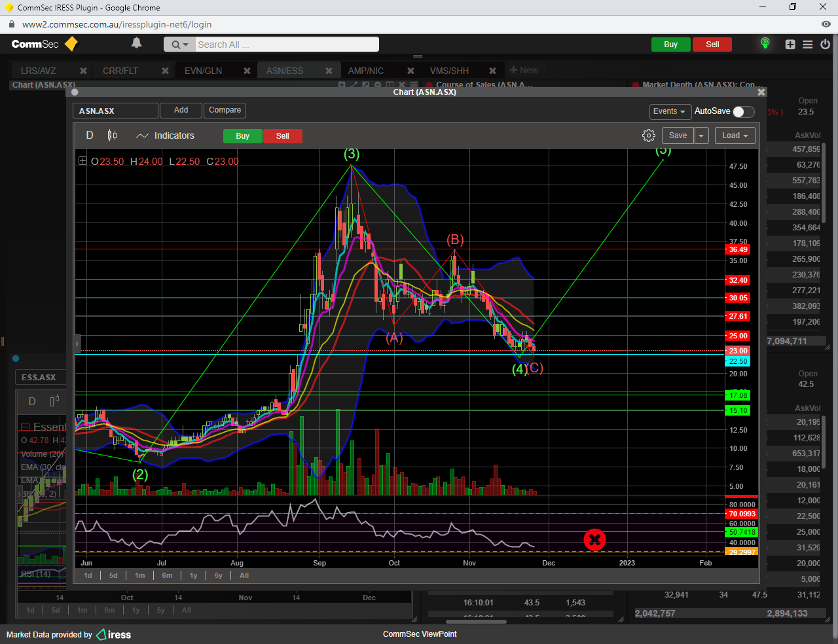The width and height of the screenshot is (838, 644).
Task: Expand the OHLC legend plus box
Action: click(x=82, y=161)
